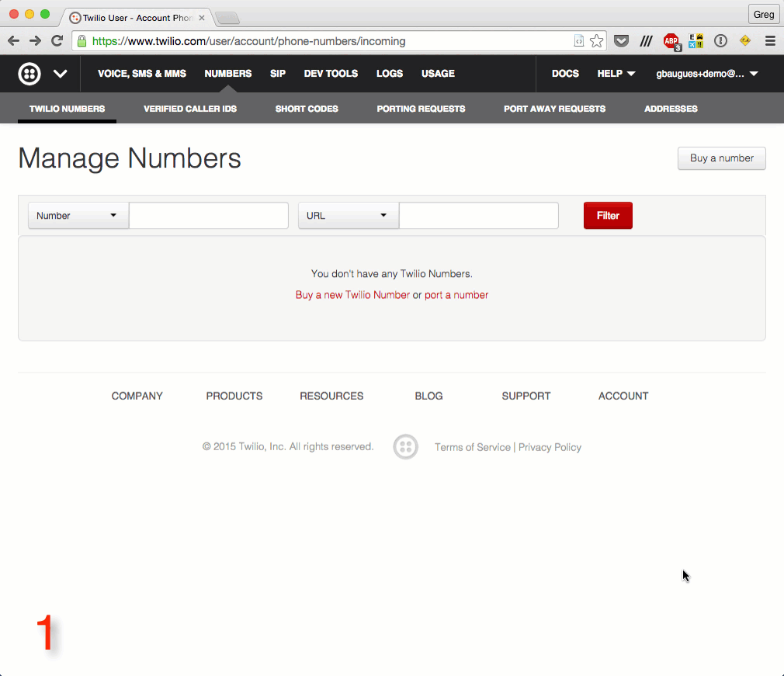Click the colorful EX extension icon
Screen dimensions: 784x676
pyautogui.click(x=696, y=41)
